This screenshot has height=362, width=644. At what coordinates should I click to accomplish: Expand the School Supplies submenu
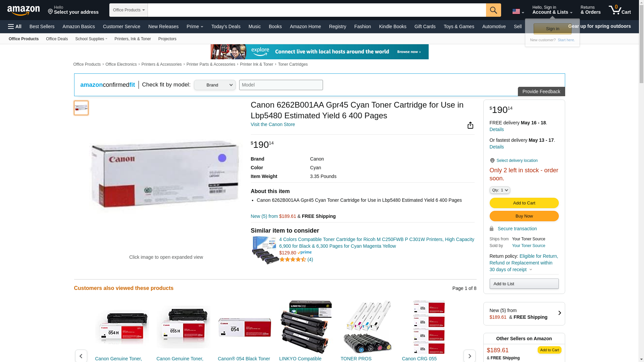91,39
